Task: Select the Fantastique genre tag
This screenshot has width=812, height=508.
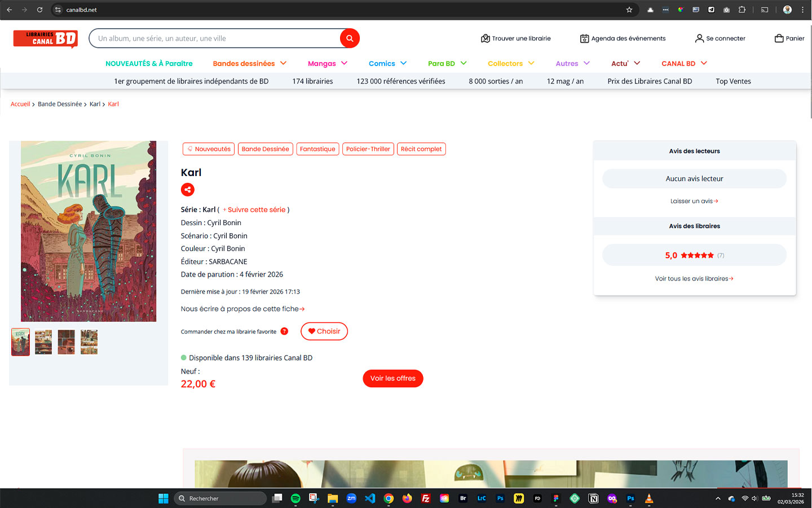Action: pyautogui.click(x=317, y=149)
